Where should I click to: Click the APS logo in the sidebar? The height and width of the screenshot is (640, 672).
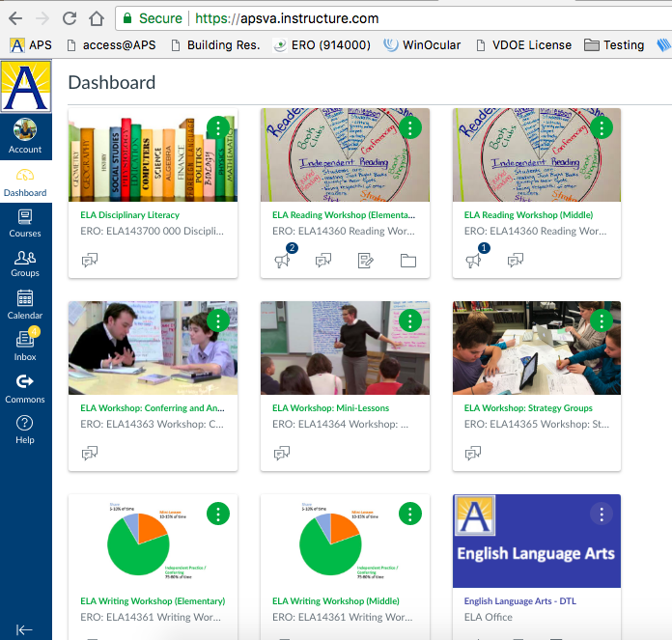(x=26, y=87)
